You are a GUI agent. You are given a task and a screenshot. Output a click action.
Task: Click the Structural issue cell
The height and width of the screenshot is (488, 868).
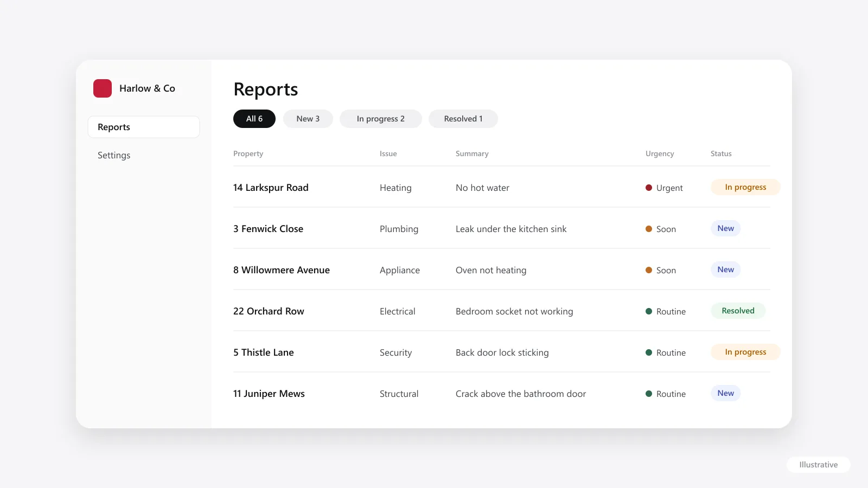tap(399, 394)
